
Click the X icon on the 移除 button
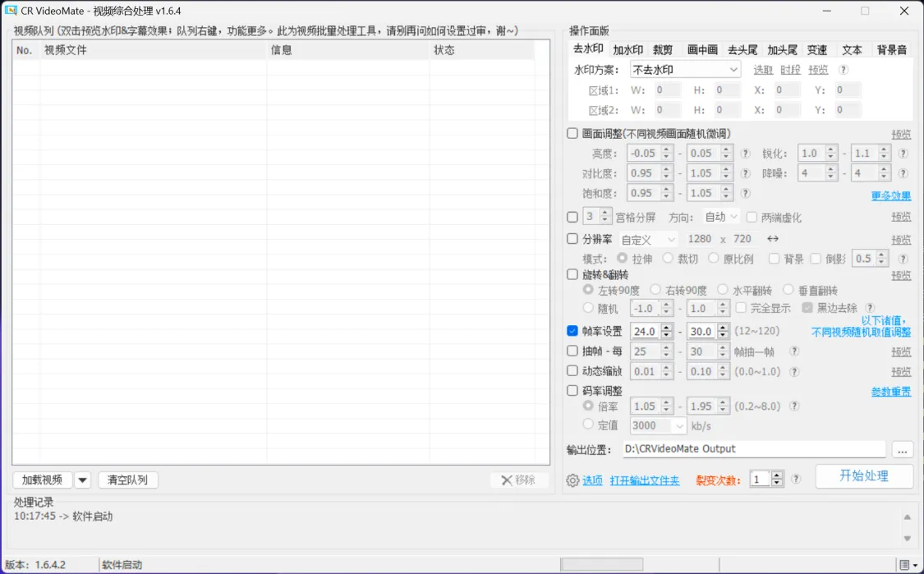tap(507, 480)
